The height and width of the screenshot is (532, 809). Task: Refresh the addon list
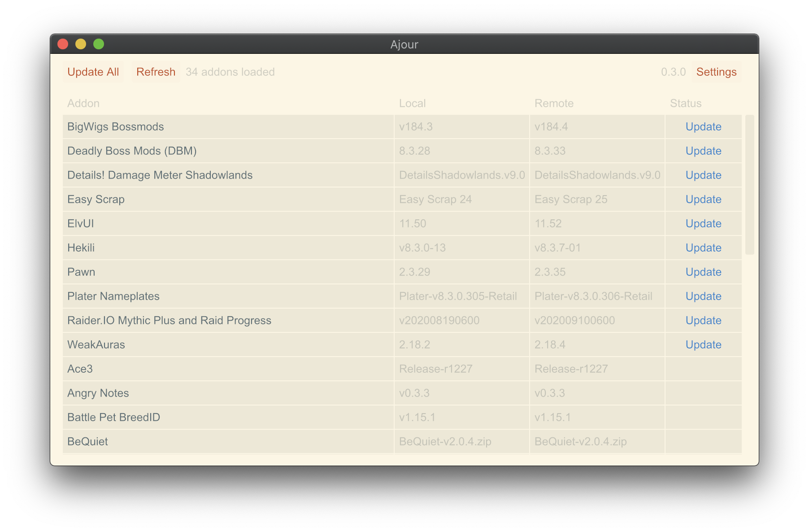[x=156, y=72]
